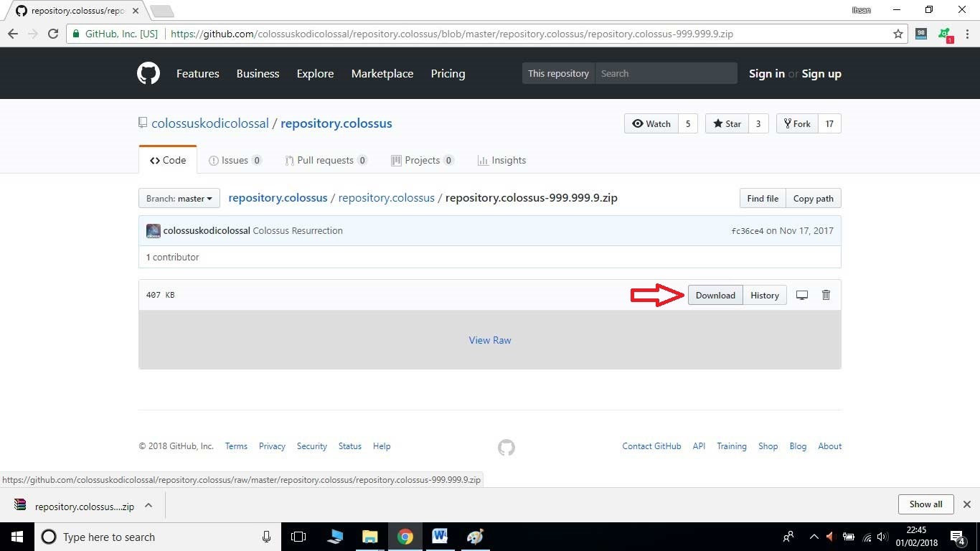Watch the repository.colossus repo
The image size is (980, 551).
[x=651, y=123]
